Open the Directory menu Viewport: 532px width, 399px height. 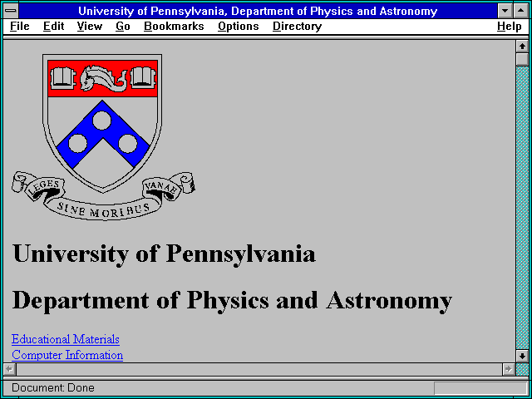click(298, 27)
